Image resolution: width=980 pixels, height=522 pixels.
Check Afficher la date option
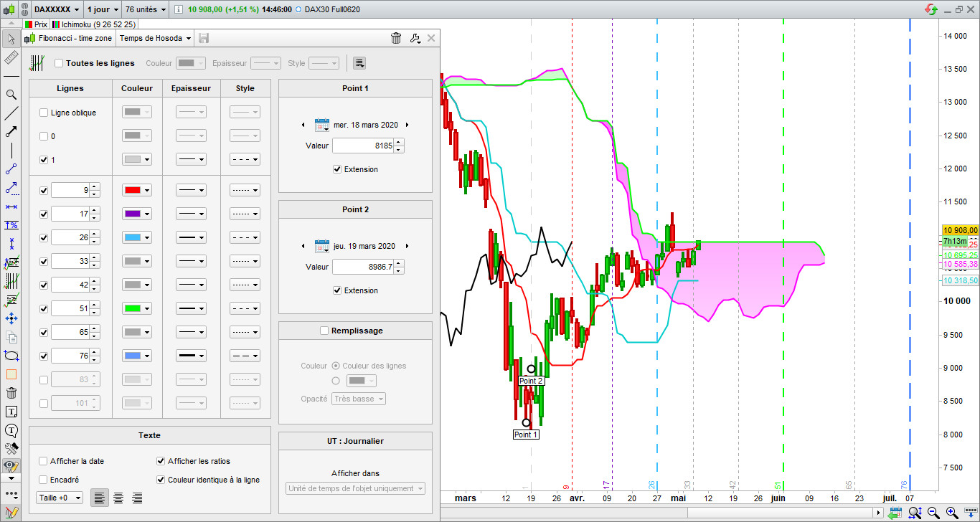click(x=44, y=461)
